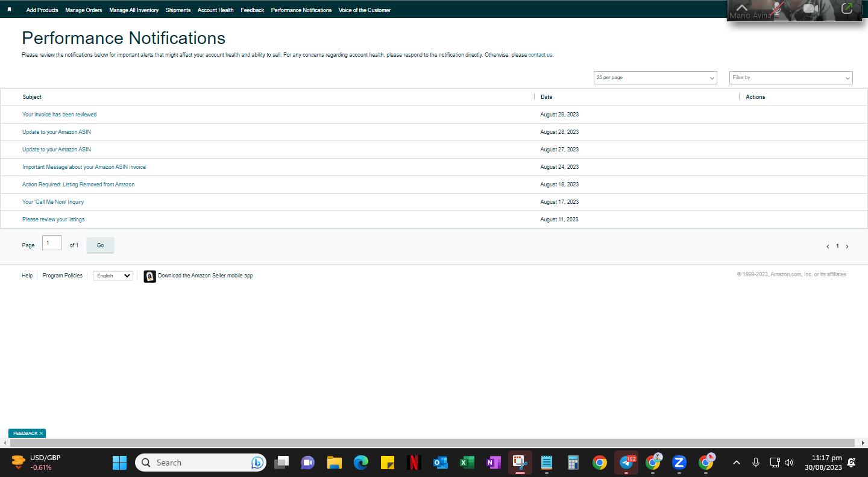
Task: Click the Chrome icon between Calculator and Telegram
Action: (x=599, y=463)
